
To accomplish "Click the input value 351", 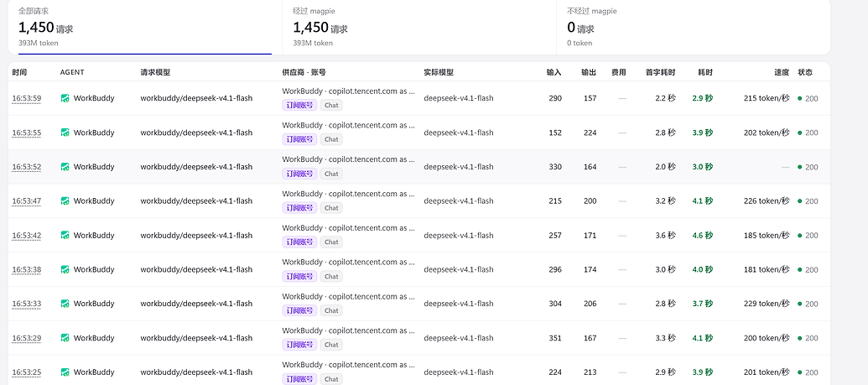I will click(555, 338).
